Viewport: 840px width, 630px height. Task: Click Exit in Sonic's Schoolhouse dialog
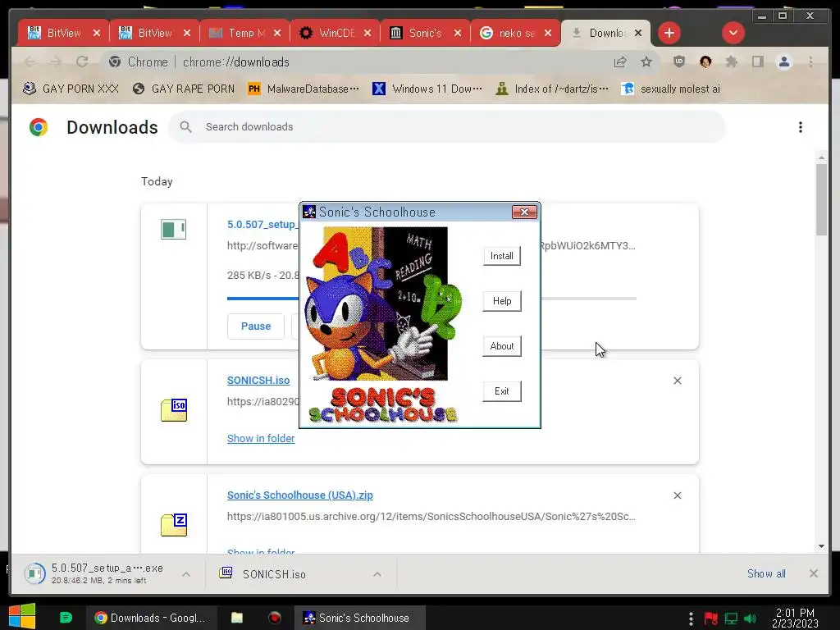pyautogui.click(x=501, y=391)
